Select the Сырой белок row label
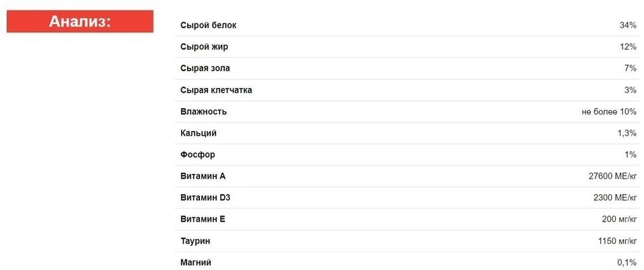The height and width of the screenshot is (270, 644). (x=208, y=26)
